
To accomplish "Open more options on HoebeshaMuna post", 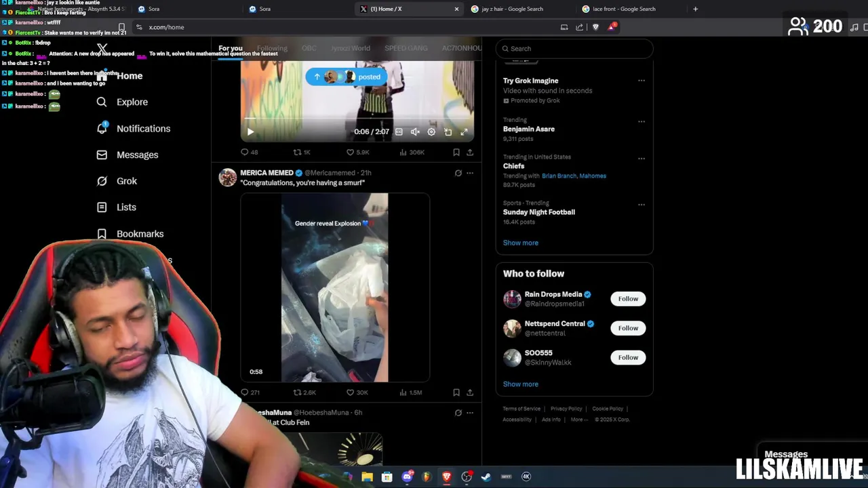I will pyautogui.click(x=470, y=413).
